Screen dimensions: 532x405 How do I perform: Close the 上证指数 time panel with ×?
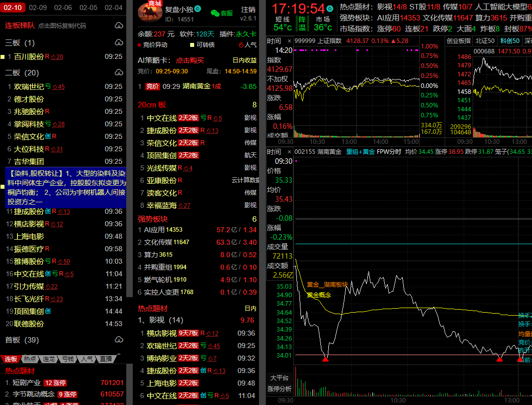288,40
